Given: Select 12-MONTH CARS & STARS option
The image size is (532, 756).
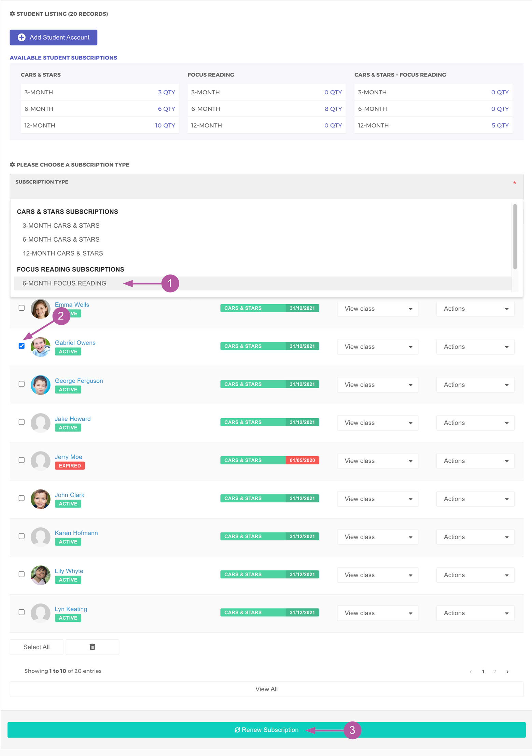Looking at the screenshot, I should 63,253.
